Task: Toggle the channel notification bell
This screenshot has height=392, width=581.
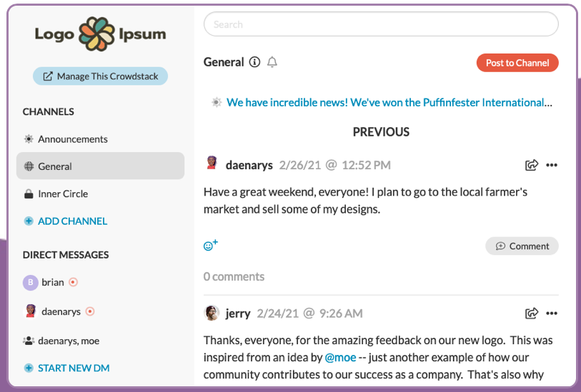Action: coord(272,63)
